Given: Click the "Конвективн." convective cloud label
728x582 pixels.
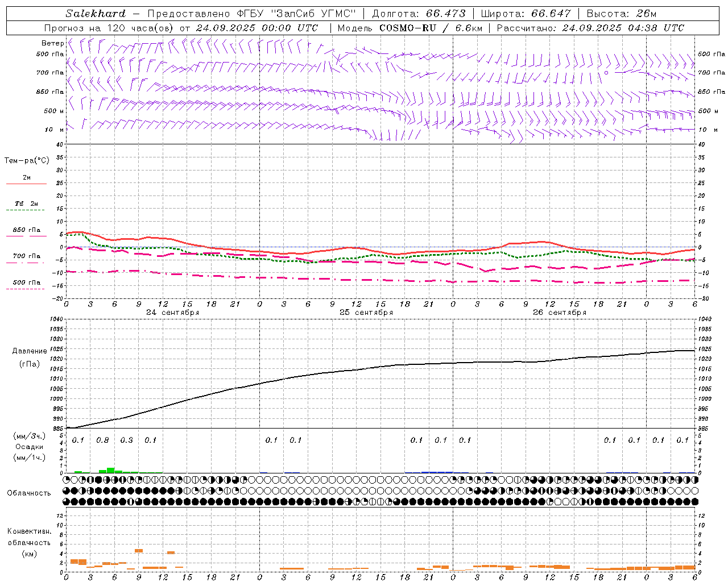Looking at the screenshot, I should click(x=29, y=531).
